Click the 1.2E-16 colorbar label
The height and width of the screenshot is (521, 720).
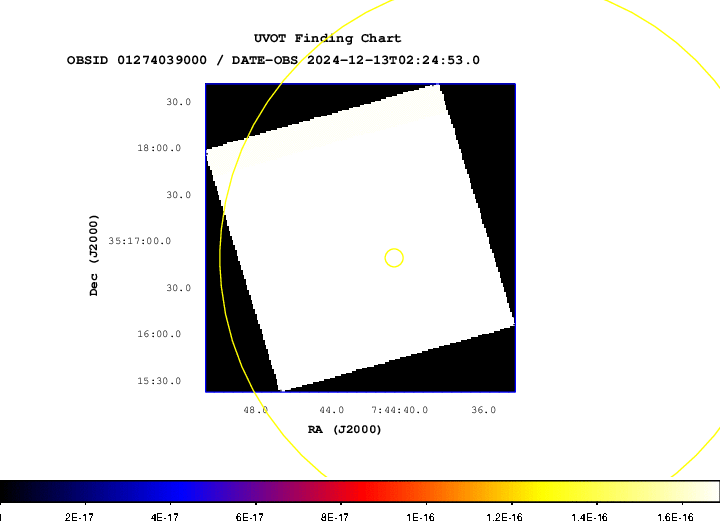pyautogui.click(x=504, y=517)
